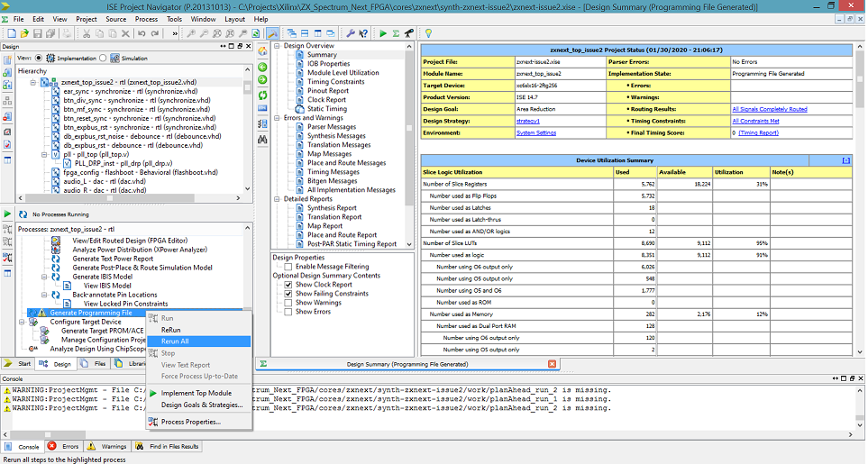
Task: Collapse the Errors and Warnings node
Action: 277,118
